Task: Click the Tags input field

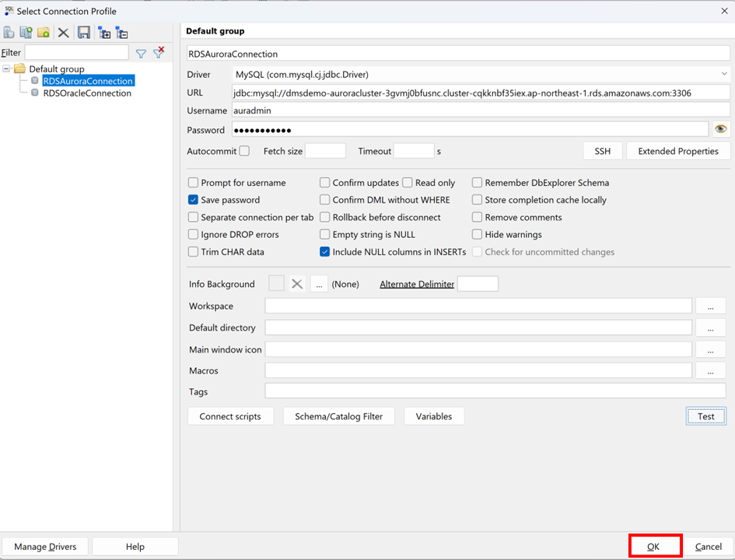Action: click(x=495, y=390)
